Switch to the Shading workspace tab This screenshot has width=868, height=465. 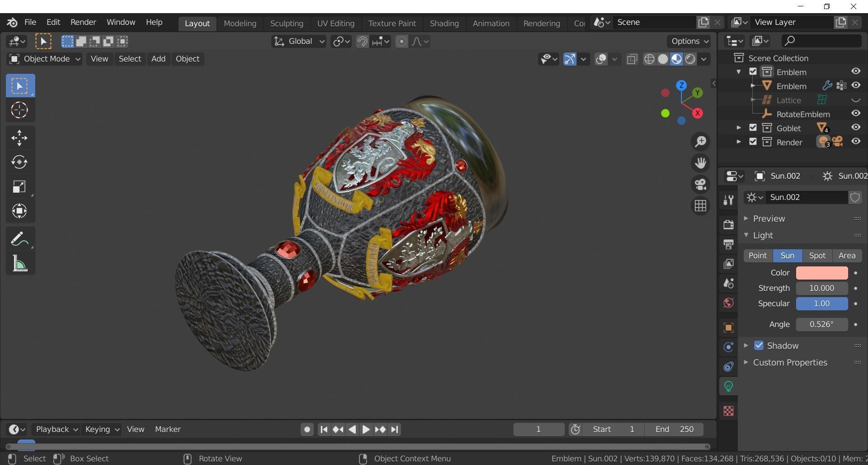(444, 24)
